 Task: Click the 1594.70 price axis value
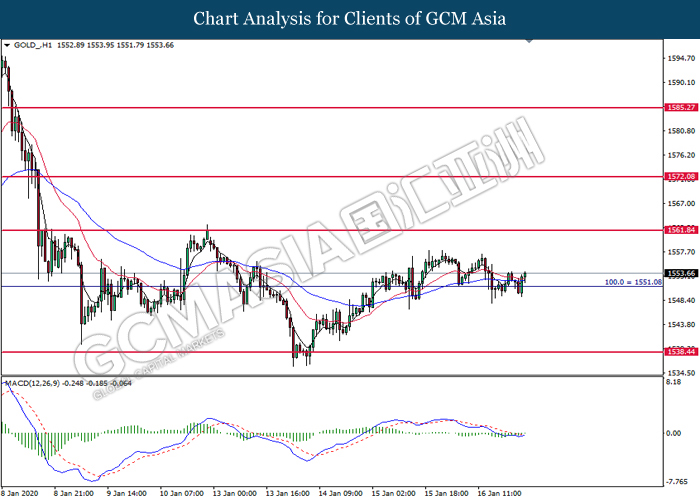pos(681,58)
